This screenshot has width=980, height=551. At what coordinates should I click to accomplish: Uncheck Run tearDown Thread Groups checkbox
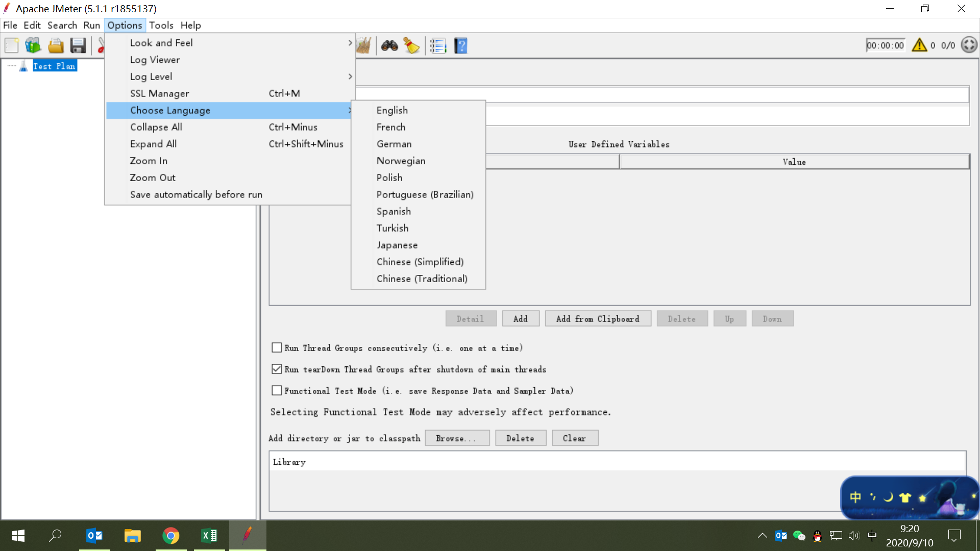pyautogui.click(x=277, y=369)
